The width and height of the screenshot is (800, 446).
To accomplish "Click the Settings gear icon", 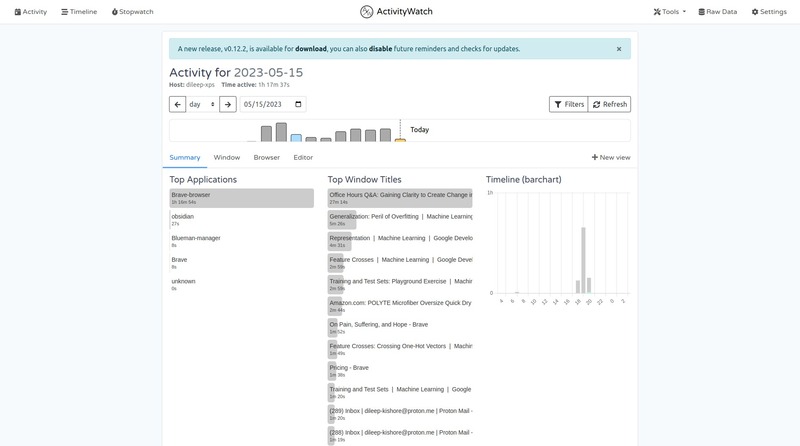I will [x=755, y=12].
